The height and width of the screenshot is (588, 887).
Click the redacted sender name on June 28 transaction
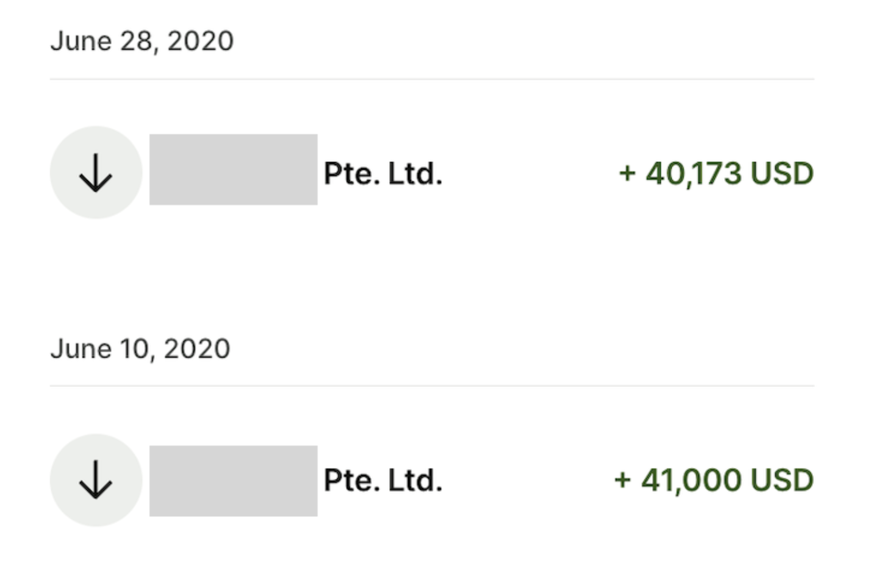[234, 170]
